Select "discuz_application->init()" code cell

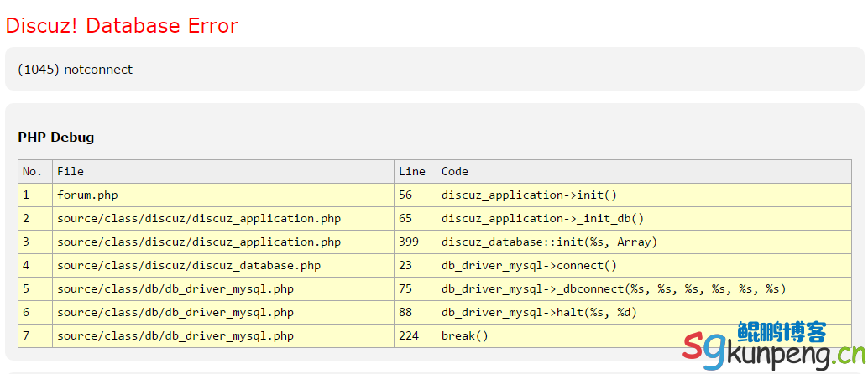(645, 195)
